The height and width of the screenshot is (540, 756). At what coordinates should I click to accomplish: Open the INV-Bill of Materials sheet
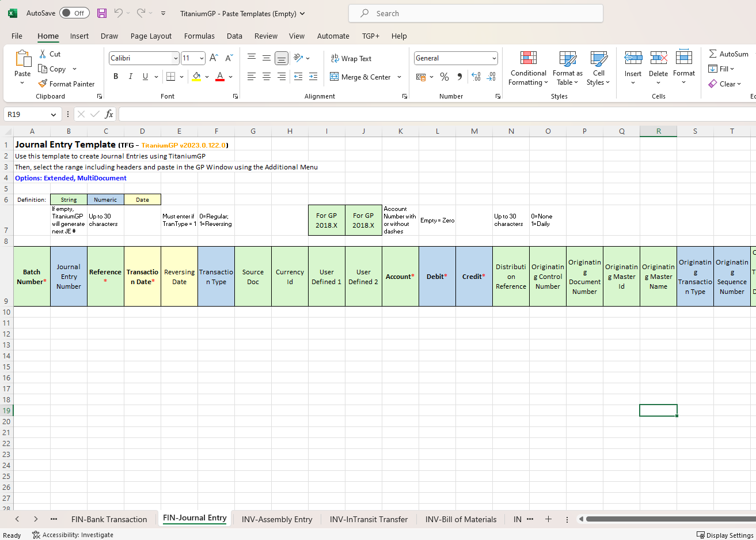click(x=461, y=519)
